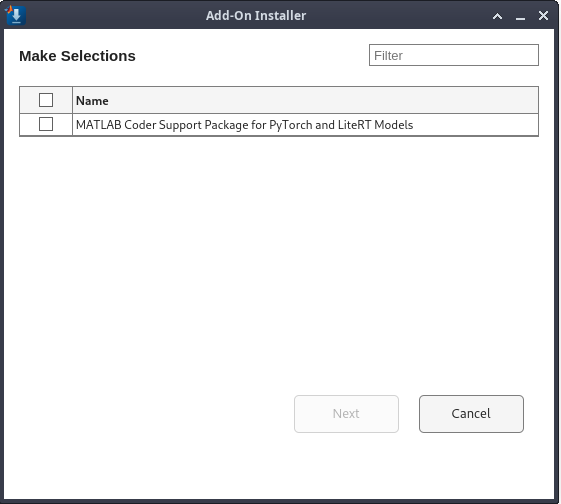The height and width of the screenshot is (504, 561).
Task: Close the Add-On Installer window
Action: point(543,15)
